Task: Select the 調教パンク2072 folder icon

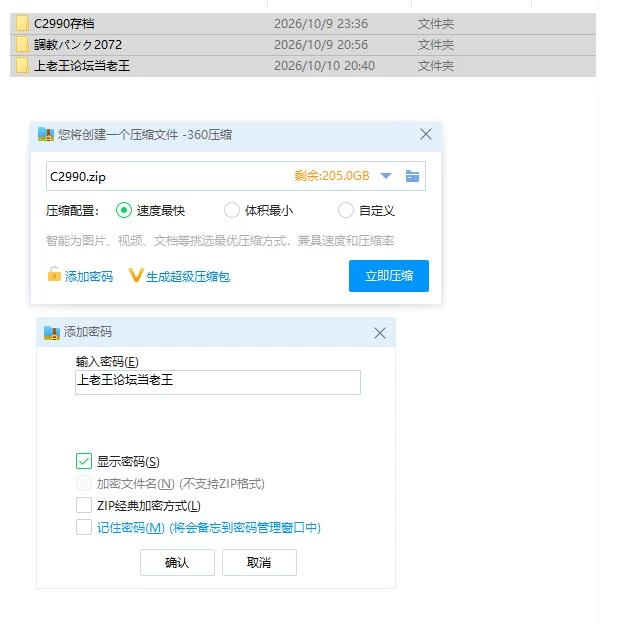Action: pyautogui.click(x=22, y=44)
